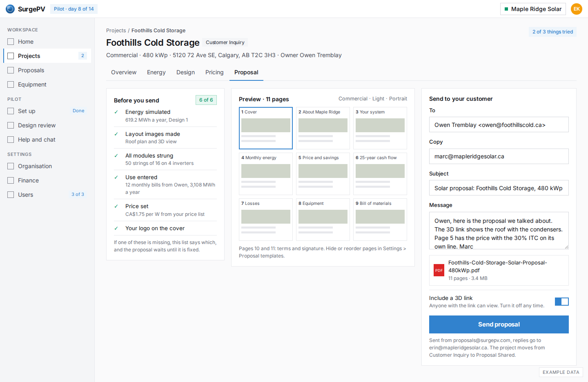Image resolution: width=588 pixels, height=382 pixels.
Task: Click the Pilot day 8 of 14 badge
Action: [74, 9]
